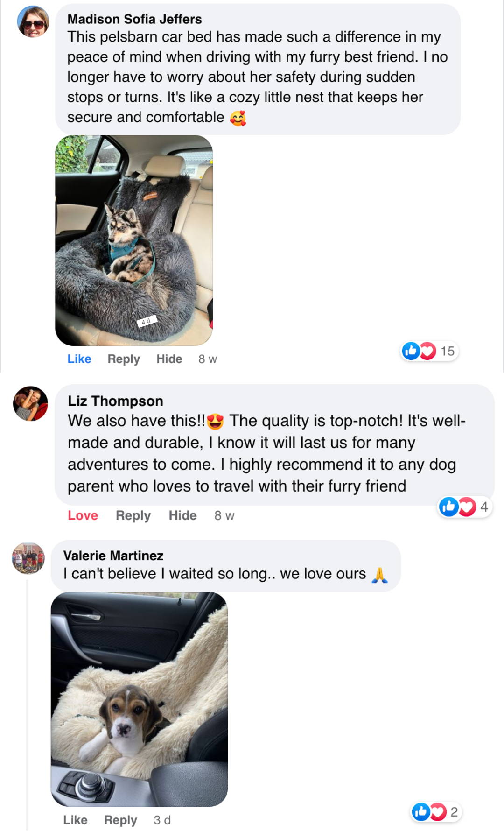This screenshot has height=831, width=504.
Task: Like Madison Sofia Jeffers' comment
Action: (79, 359)
